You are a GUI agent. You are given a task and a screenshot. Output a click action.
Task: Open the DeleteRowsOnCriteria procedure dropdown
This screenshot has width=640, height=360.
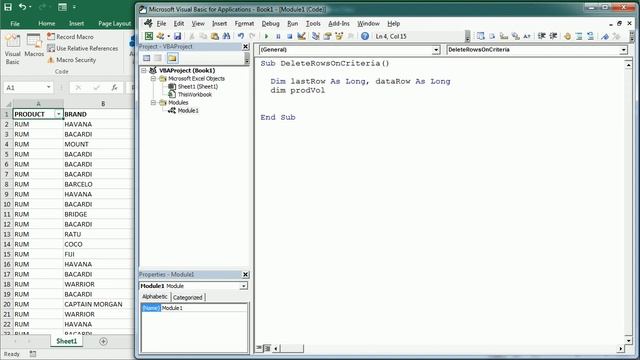[x=623, y=50]
